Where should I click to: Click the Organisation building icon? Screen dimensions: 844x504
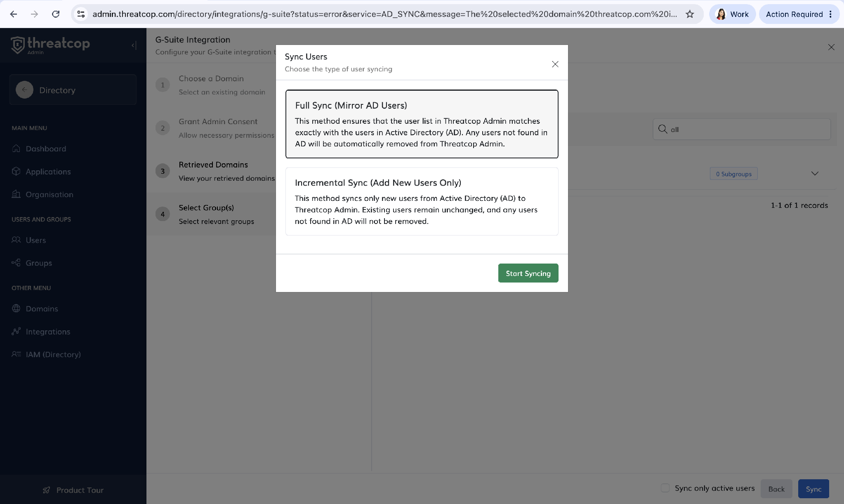pyautogui.click(x=16, y=194)
